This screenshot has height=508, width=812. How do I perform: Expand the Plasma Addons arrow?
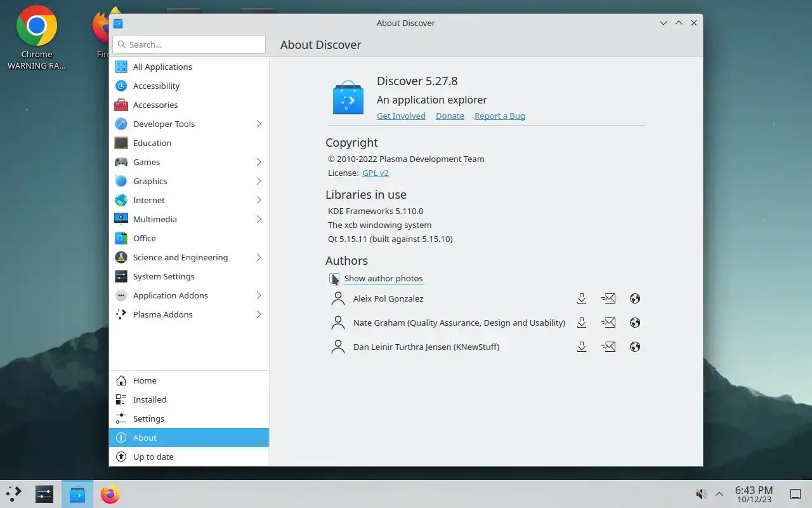click(259, 314)
